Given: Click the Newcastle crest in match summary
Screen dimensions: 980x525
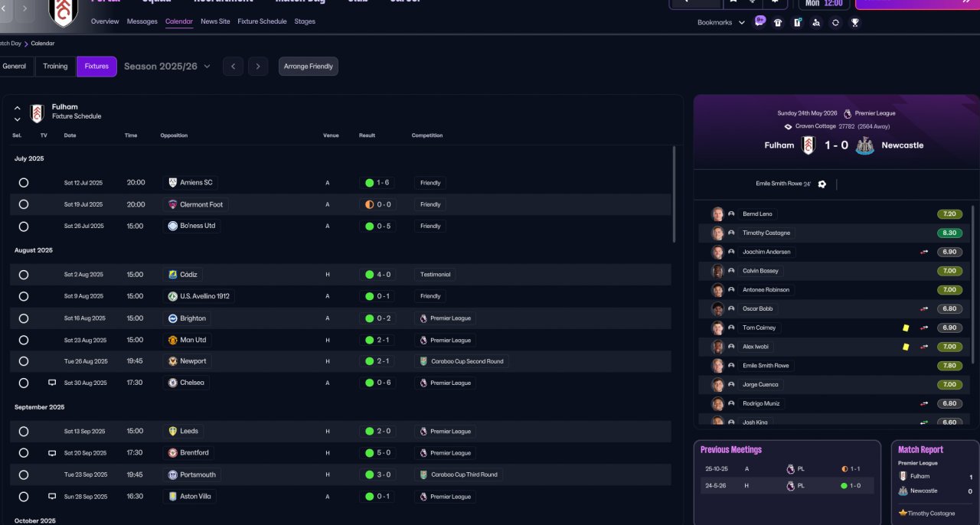Looking at the screenshot, I should point(864,145).
